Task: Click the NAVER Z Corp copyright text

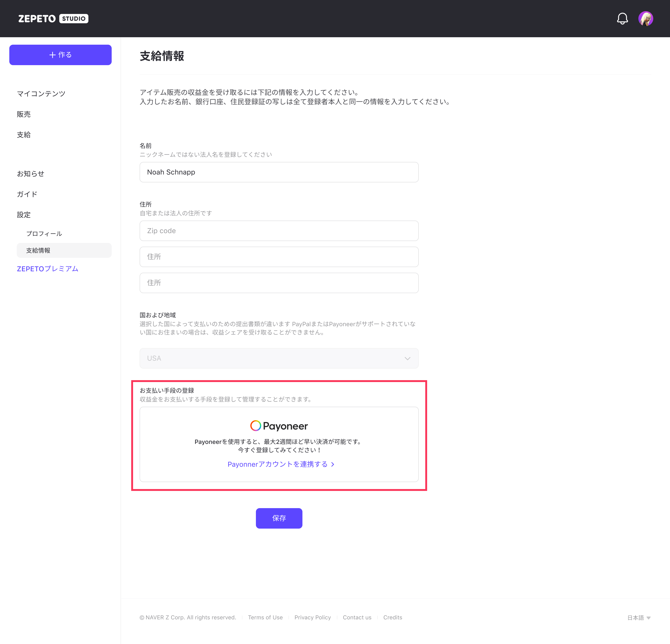Action: tap(188, 617)
